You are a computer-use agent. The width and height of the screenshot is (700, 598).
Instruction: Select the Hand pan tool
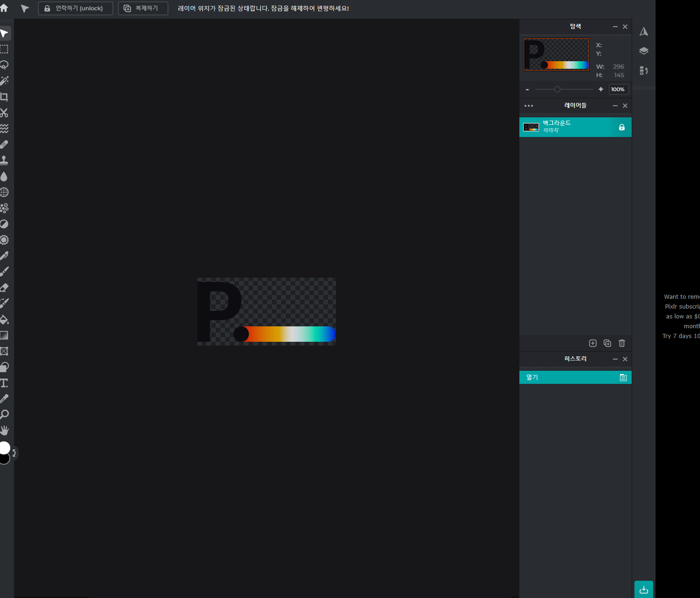tap(4, 431)
